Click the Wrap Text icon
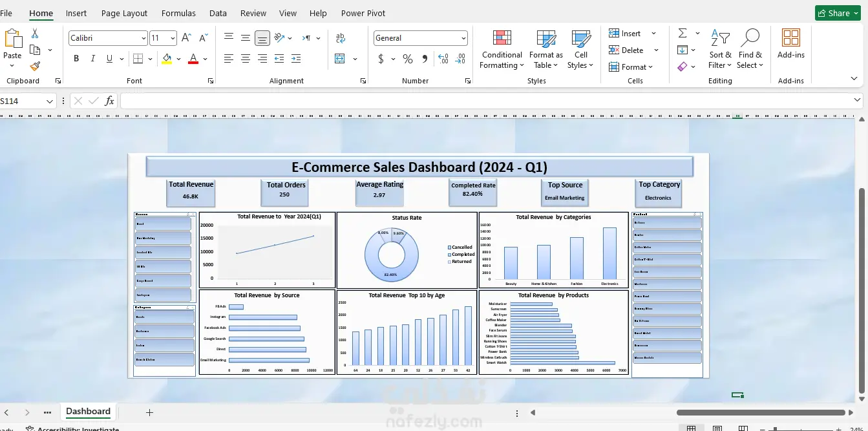 click(x=341, y=38)
